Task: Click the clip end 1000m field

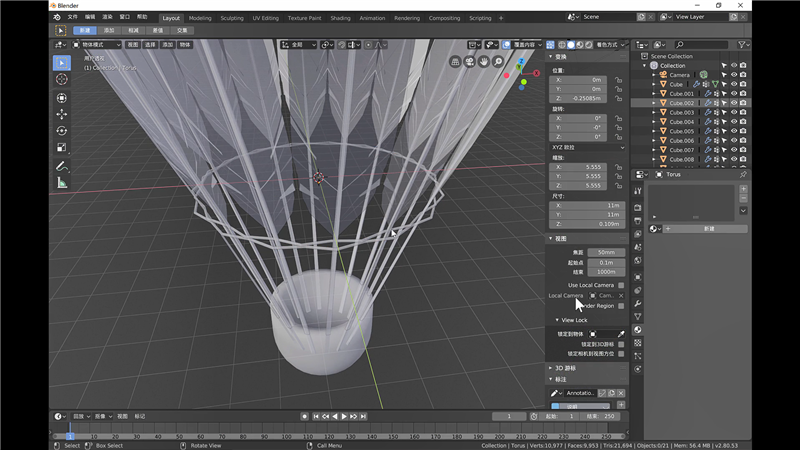Action: pyautogui.click(x=606, y=272)
